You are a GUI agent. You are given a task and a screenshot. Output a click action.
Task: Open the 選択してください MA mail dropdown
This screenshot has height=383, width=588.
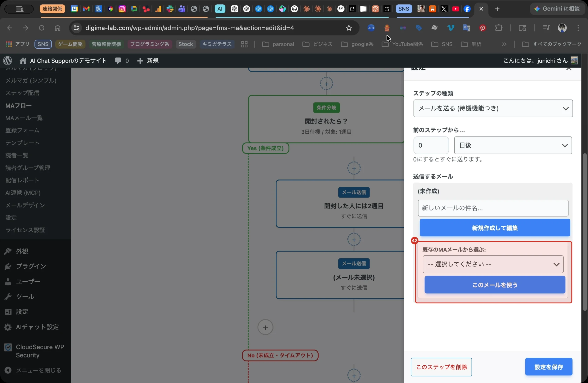click(x=493, y=264)
